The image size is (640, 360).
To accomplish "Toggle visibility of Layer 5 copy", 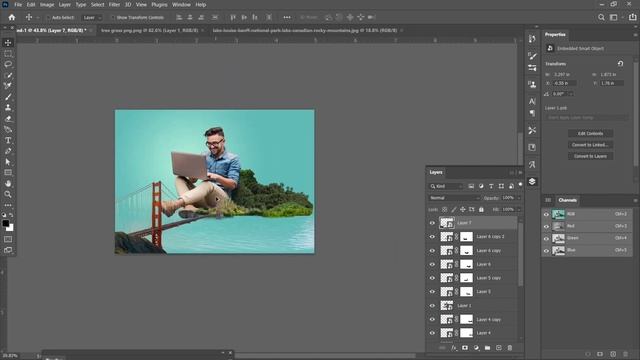I will click(432, 278).
